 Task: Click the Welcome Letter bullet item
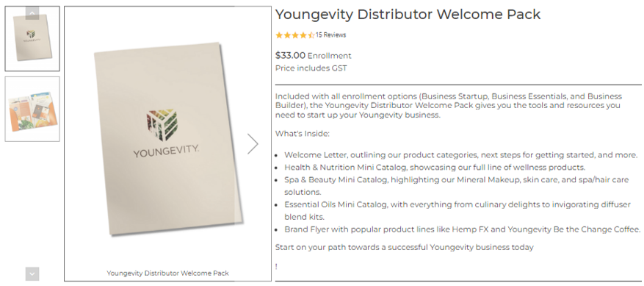pyautogui.click(x=461, y=155)
